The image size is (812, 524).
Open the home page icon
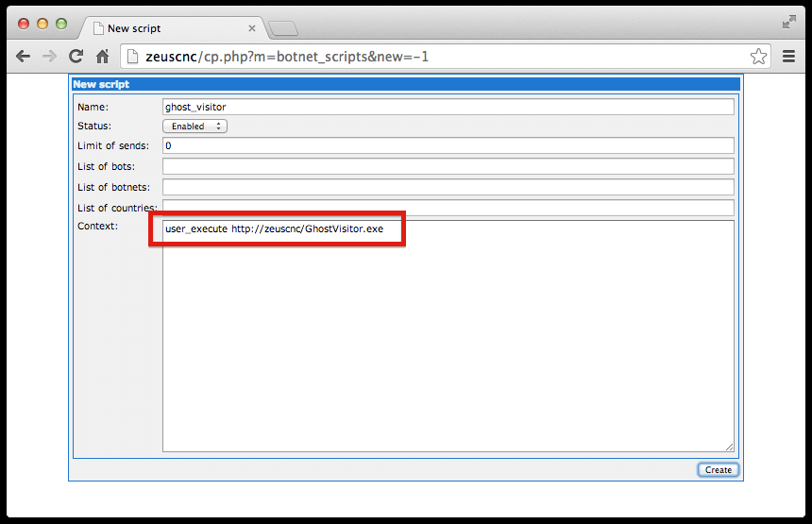click(x=103, y=57)
